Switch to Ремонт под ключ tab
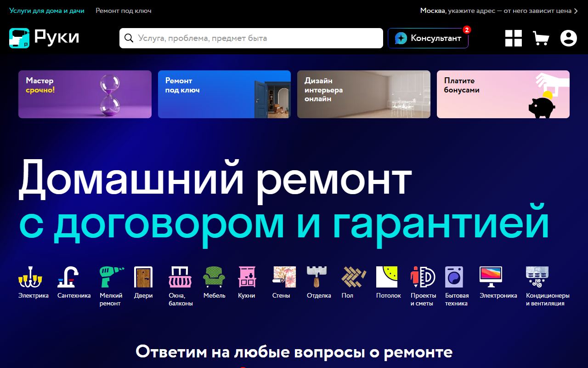Viewport: 588px width, 368px height. pyautogui.click(x=124, y=11)
